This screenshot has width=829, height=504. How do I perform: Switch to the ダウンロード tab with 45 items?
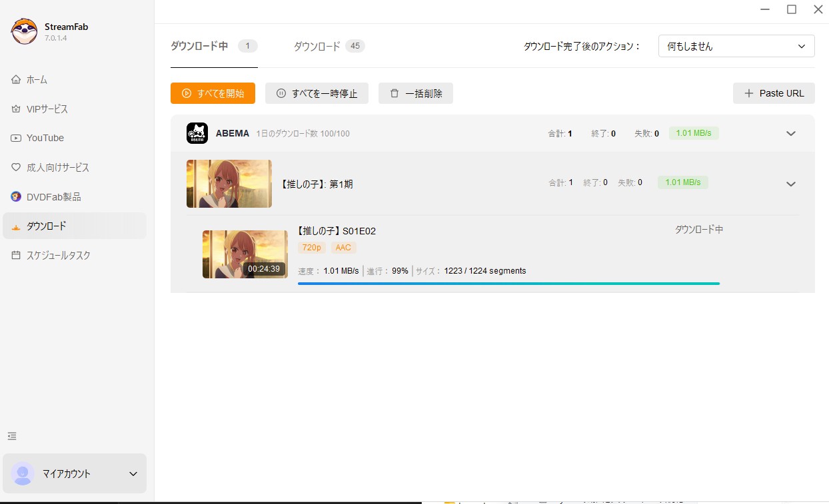coord(317,46)
